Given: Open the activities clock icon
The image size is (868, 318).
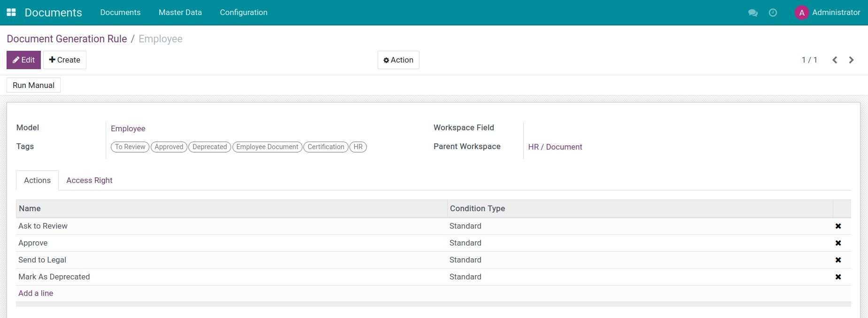Looking at the screenshot, I should coord(773,13).
